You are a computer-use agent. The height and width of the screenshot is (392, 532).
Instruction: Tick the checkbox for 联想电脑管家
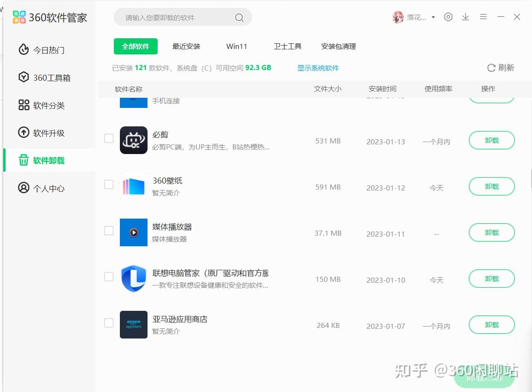tap(109, 277)
